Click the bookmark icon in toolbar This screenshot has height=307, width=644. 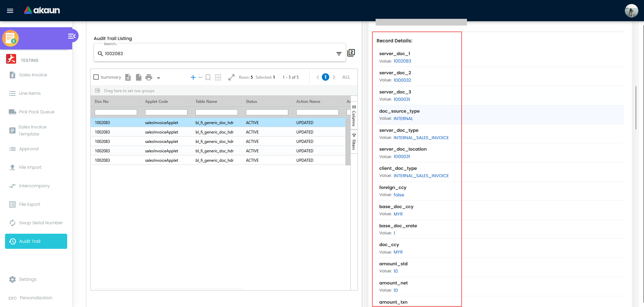pyautogui.click(x=208, y=77)
